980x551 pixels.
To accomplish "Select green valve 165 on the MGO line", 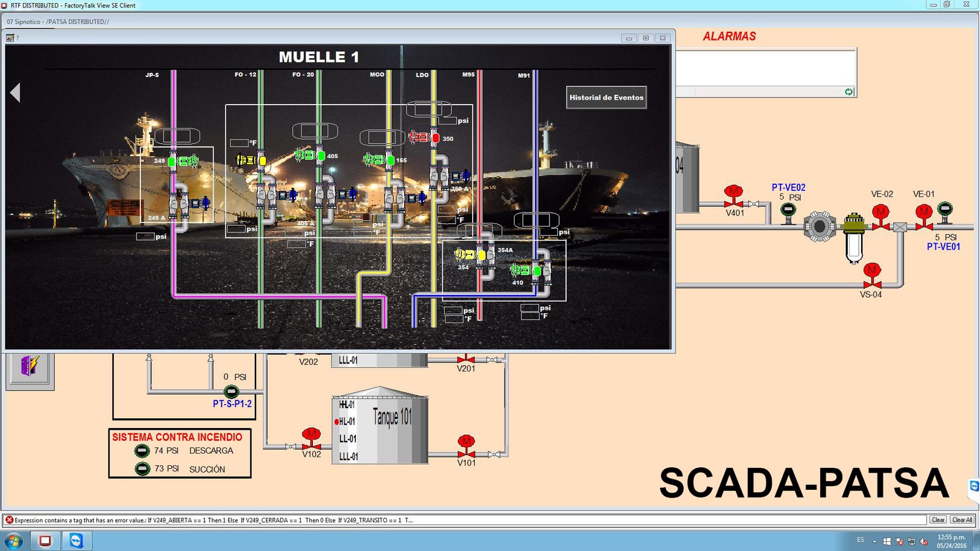I will pyautogui.click(x=390, y=160).
